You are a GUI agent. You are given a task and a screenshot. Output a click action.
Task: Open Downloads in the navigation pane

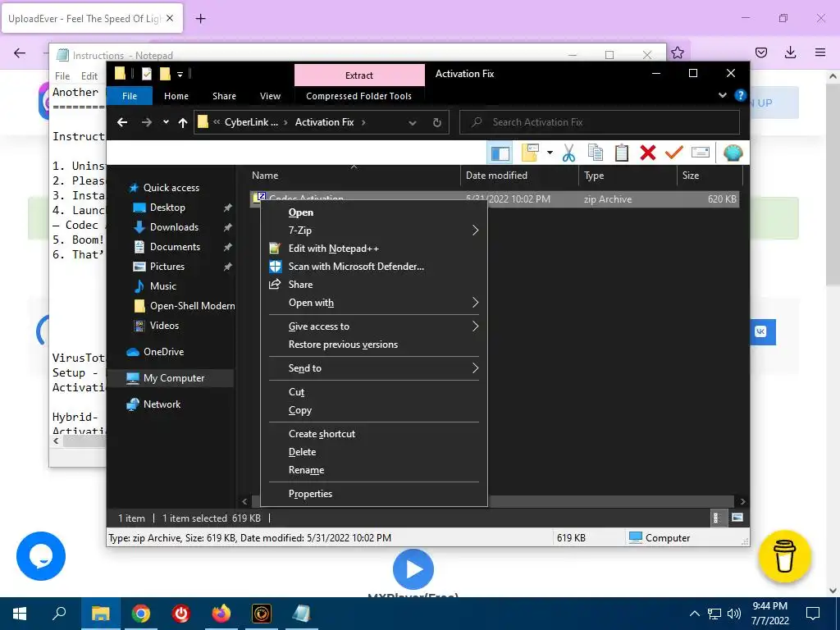coord(174,227)
